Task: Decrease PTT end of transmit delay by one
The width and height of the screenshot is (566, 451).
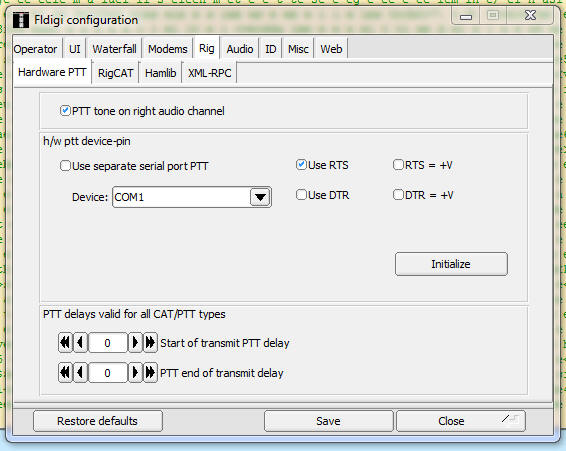Action: [80, 372]
